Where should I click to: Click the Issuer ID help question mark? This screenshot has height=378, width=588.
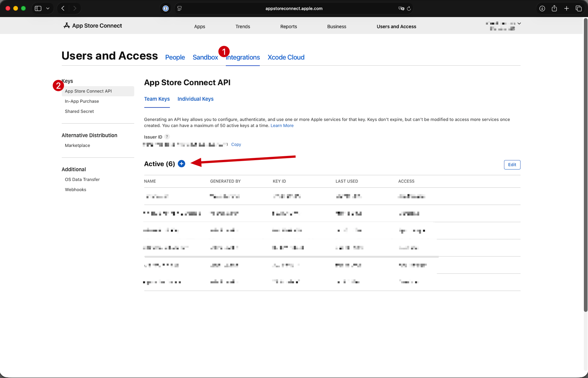pos(167,137)
